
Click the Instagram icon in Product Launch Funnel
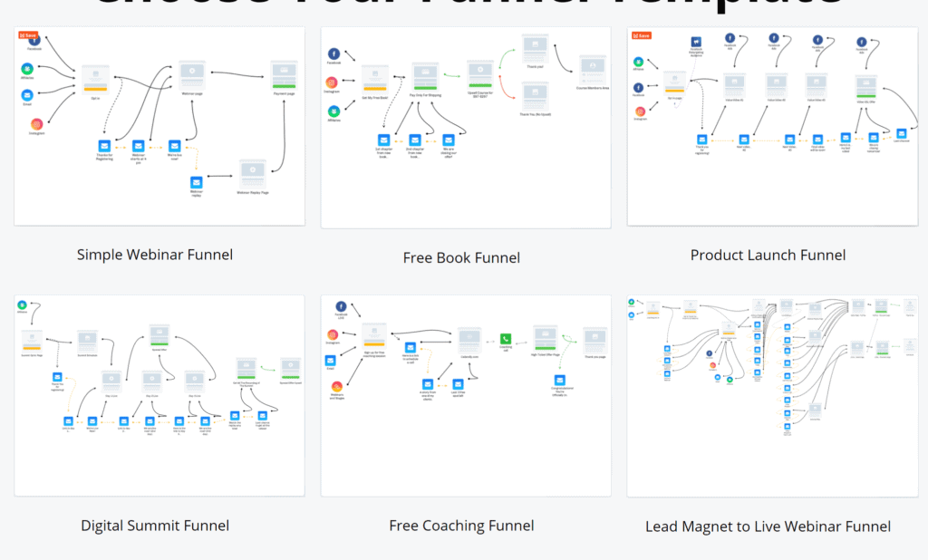tap(641, 111)
